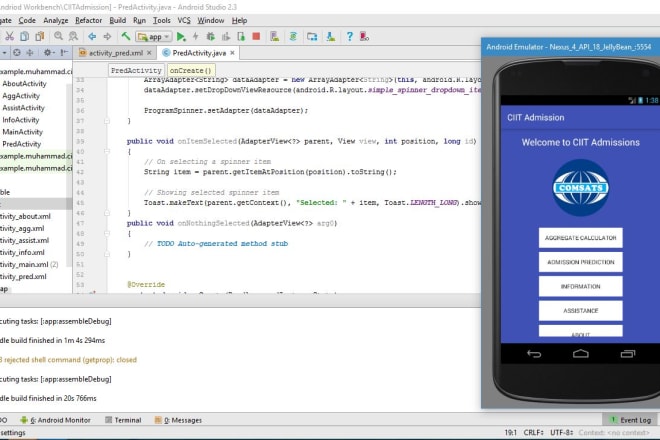Select AboutActivity in project tree
660x440 pixels.
click(24, 83)
